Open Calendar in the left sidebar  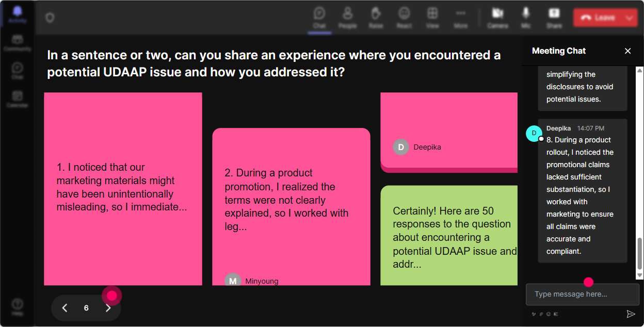pos(18,99)
